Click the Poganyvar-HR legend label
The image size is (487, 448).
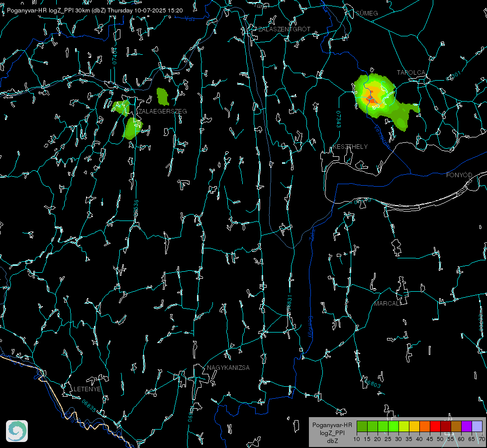click(332, 425)
